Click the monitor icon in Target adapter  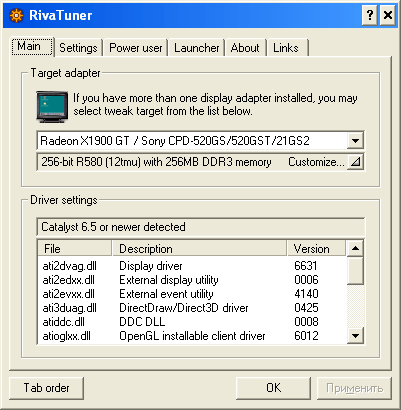[52, 106]
